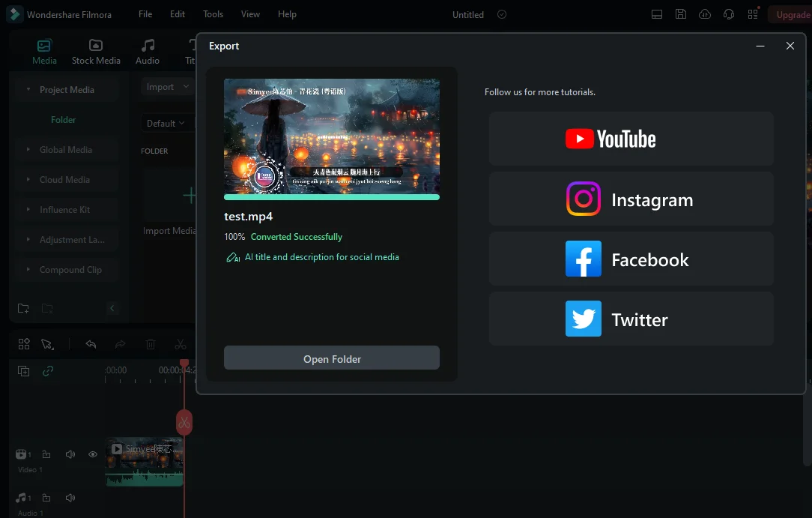The width and height of the screenshot is (812, 518).
Task: Click the red playhead scissors split button
Action: (x=184, y=423)
